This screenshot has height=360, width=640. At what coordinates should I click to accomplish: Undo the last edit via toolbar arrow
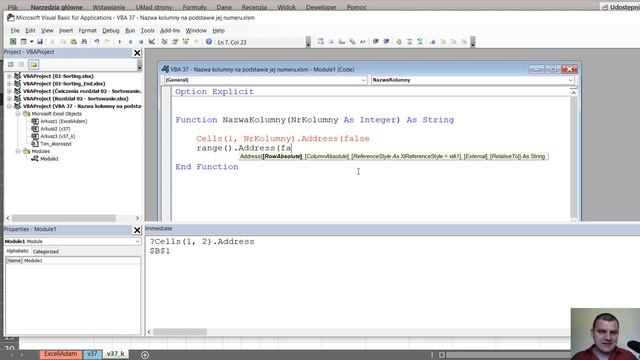97,42
